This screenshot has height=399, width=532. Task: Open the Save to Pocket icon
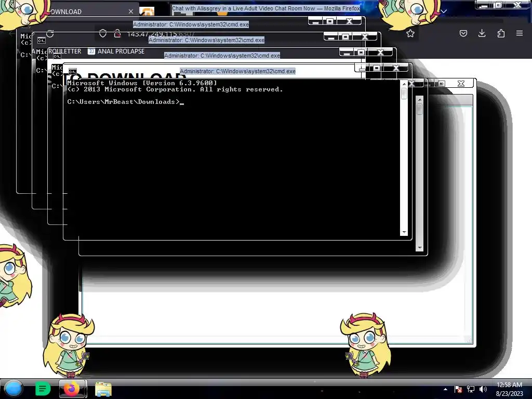pos(463,33)
